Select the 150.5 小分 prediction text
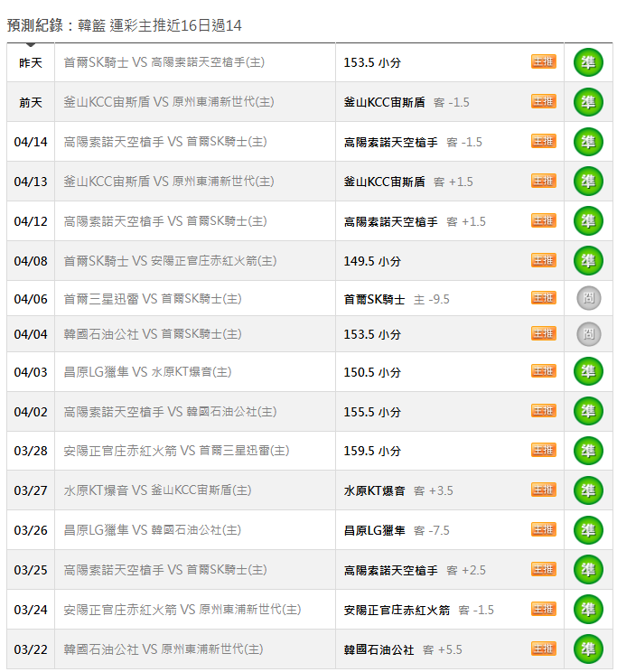617x672 pixels. pos(372,372)
